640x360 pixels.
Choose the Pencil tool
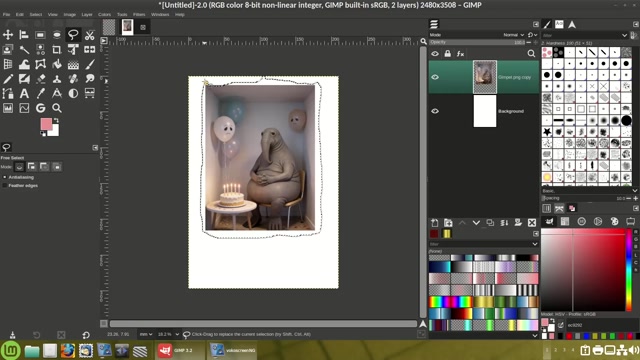[8, 79]
